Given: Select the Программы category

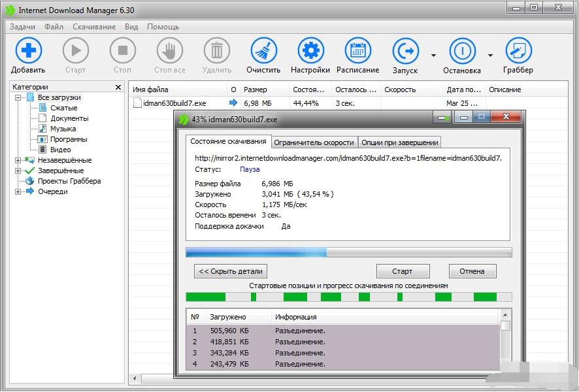Looking at the screenshot, I should [x=69, y=140].
